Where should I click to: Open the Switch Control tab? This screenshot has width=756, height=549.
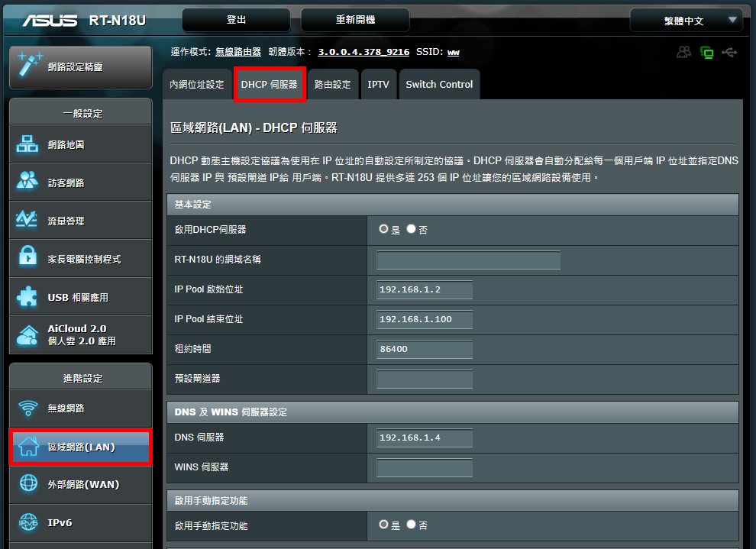click(x=439, y=85)
